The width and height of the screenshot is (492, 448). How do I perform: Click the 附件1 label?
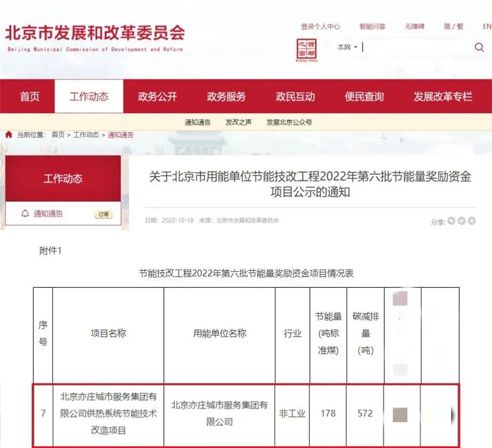50,251
